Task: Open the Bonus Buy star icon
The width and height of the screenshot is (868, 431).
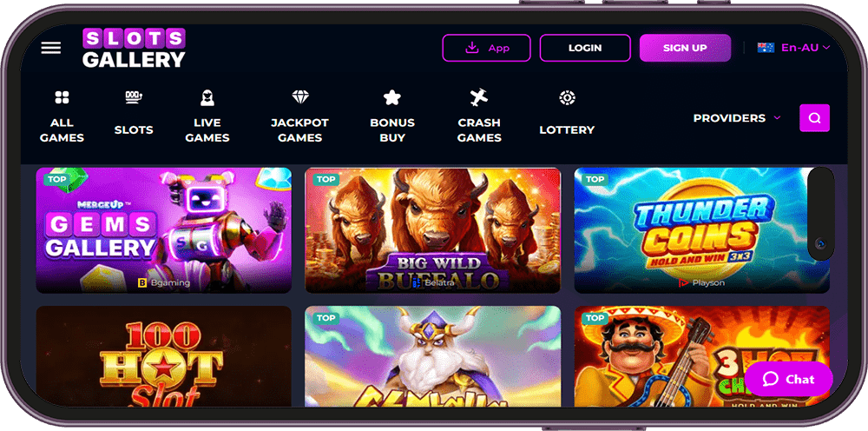Action: (392, 98)
